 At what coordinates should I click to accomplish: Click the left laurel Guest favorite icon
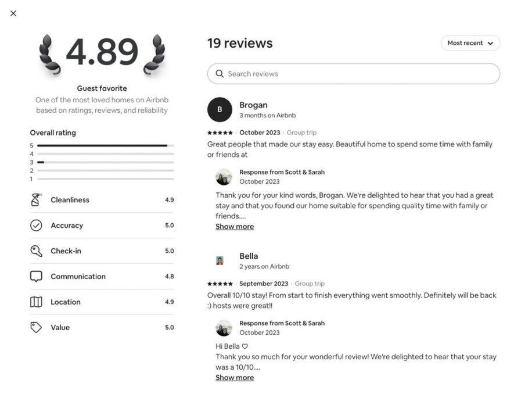click(x=49, y=54)
